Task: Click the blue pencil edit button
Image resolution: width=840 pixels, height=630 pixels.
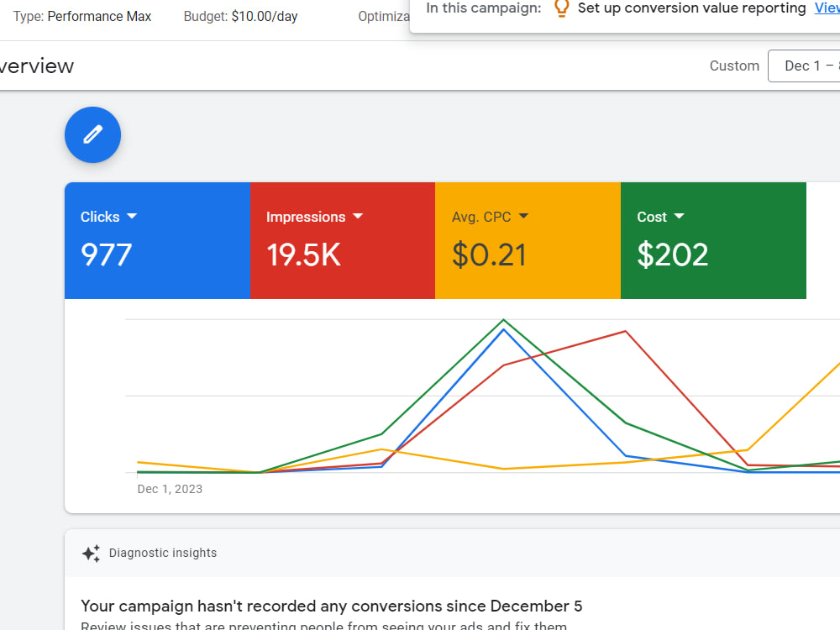Action: coord(92,134)
